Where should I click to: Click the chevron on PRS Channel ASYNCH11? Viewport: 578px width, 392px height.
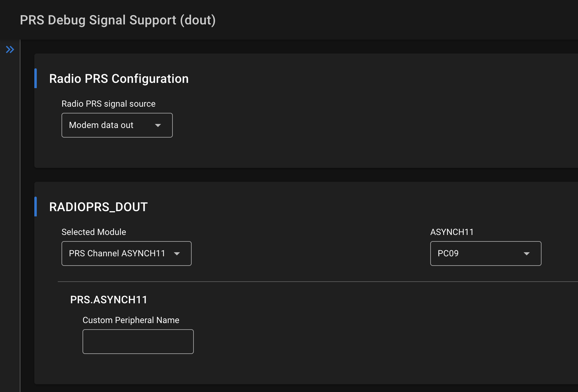tap(177, 254)
